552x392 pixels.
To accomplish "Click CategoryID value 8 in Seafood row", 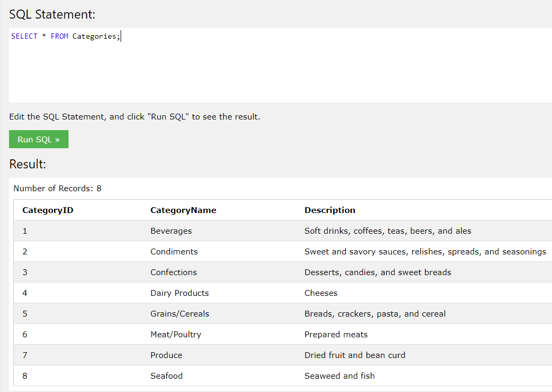I will (x=24, y=376).
